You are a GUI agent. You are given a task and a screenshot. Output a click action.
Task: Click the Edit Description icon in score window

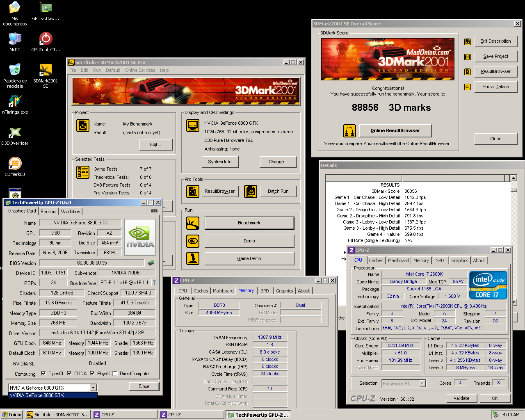pos(468,41)
